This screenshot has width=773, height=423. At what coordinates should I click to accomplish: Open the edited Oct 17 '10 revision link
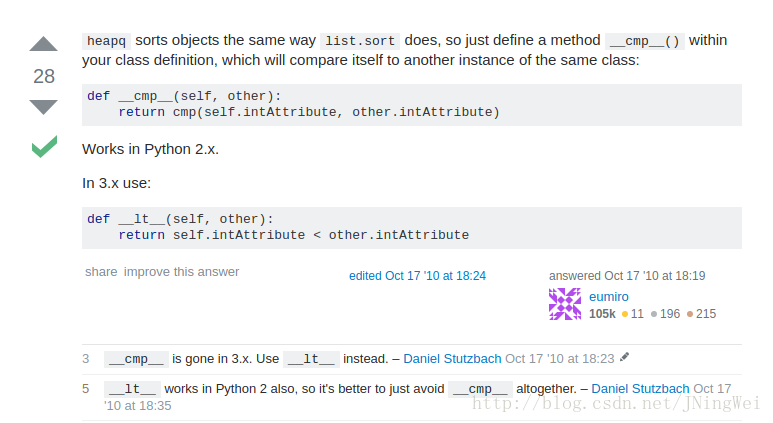pos(417,276)
